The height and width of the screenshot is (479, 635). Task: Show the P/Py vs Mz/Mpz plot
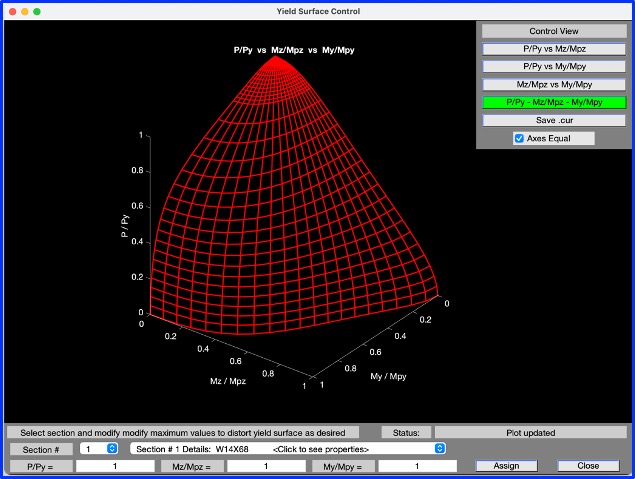coord(554,48)
